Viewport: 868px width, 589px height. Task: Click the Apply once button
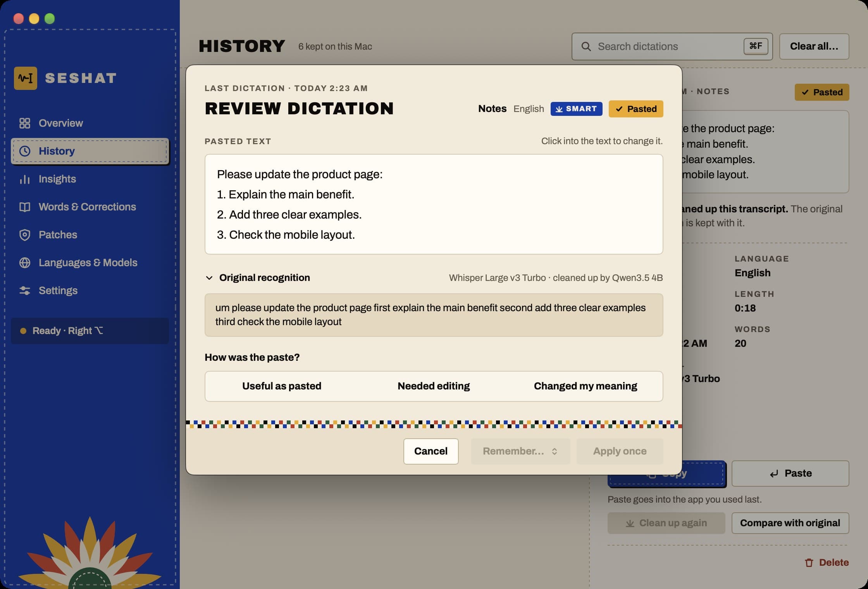click(620, 451)
